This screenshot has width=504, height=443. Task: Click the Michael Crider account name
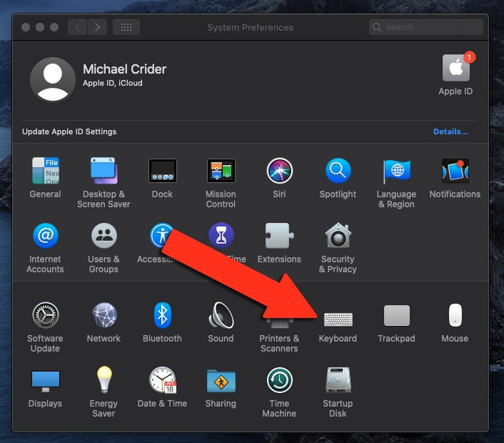124,69
